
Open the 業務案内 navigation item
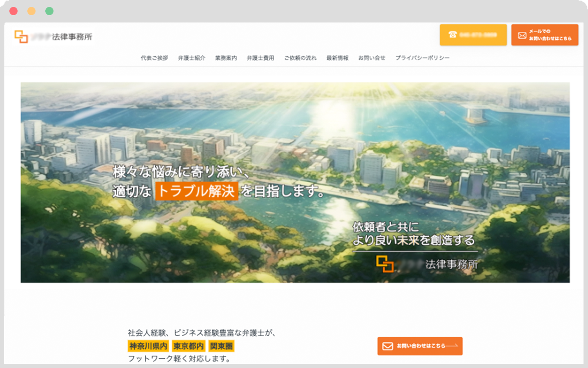pos(226,58)
